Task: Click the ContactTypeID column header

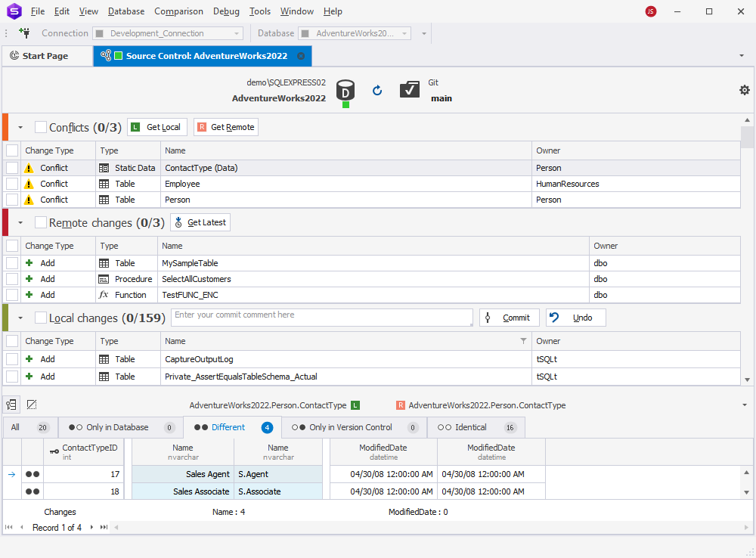Action: [x=84, y=452]
